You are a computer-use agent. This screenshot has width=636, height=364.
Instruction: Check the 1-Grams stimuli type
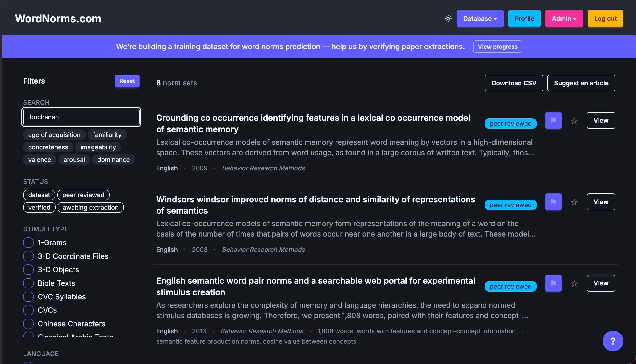point(28,243)
